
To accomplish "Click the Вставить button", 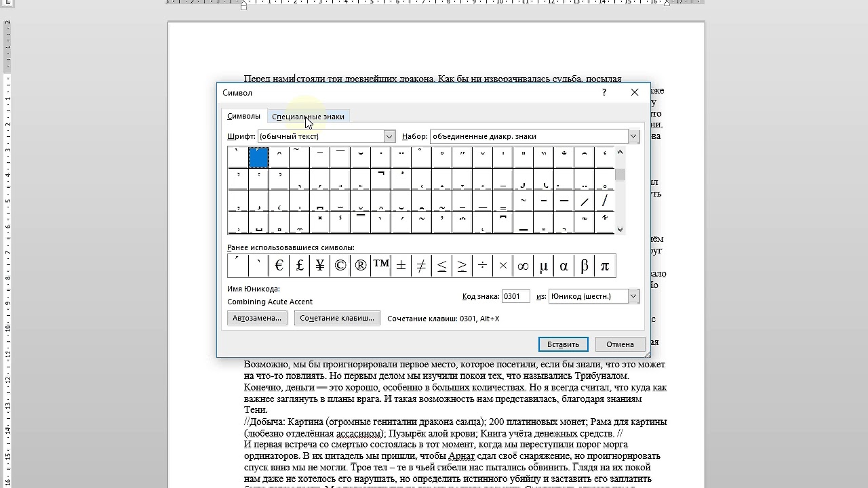I will [x=563, y=344].
